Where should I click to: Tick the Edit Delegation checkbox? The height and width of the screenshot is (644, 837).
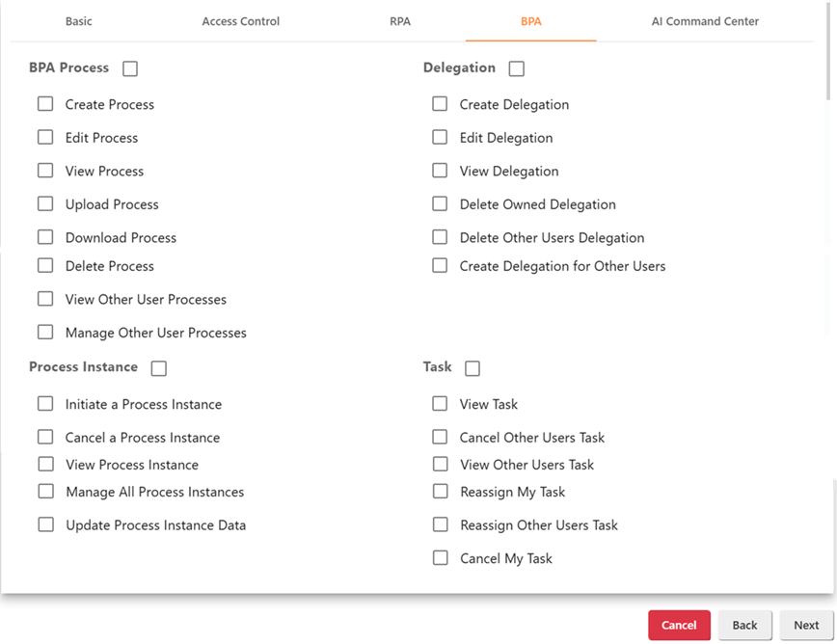pyautogui.click(x=440, y=138)
